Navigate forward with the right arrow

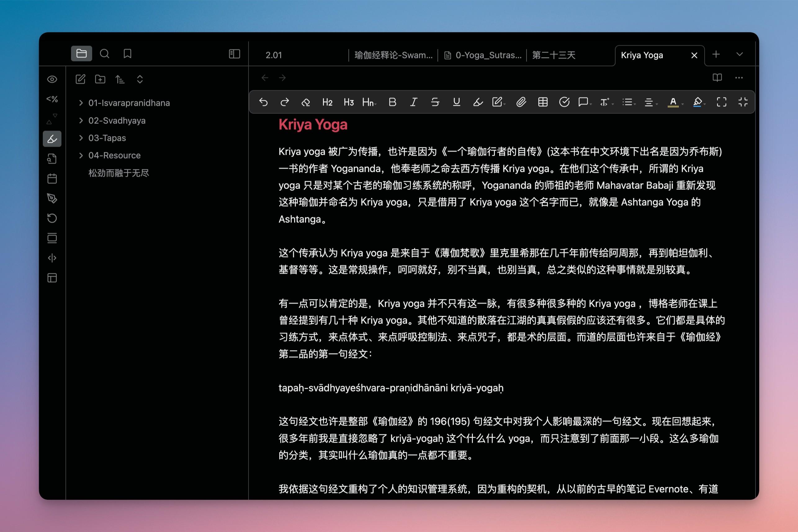tap(282, 78)
